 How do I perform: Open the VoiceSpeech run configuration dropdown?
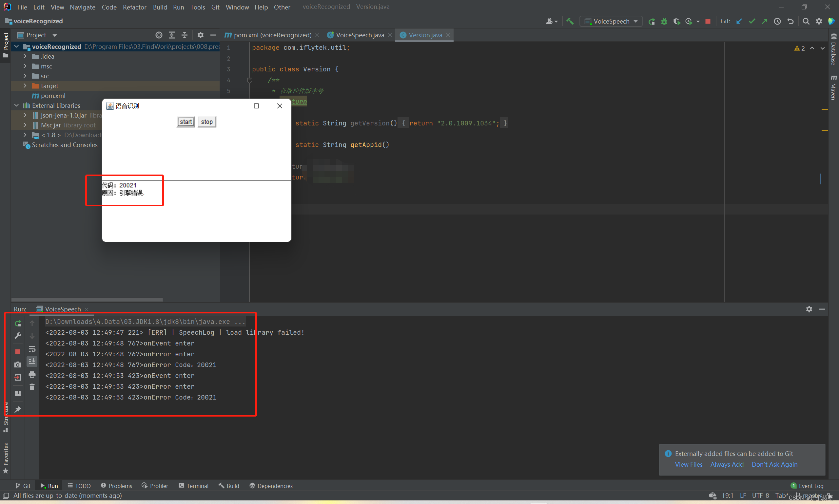click(611, 21)
